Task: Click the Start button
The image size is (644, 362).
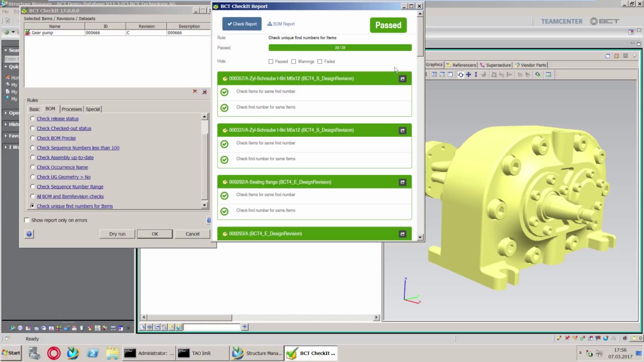Action: point(11,353)
